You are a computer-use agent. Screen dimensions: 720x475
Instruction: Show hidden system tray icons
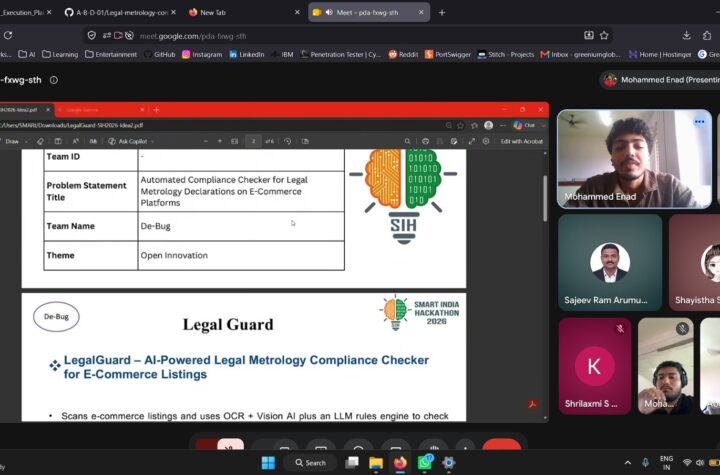coord(627,463)
